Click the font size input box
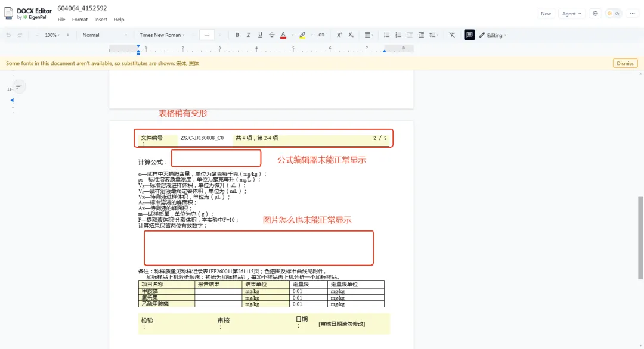 click(x=206, y=35)
